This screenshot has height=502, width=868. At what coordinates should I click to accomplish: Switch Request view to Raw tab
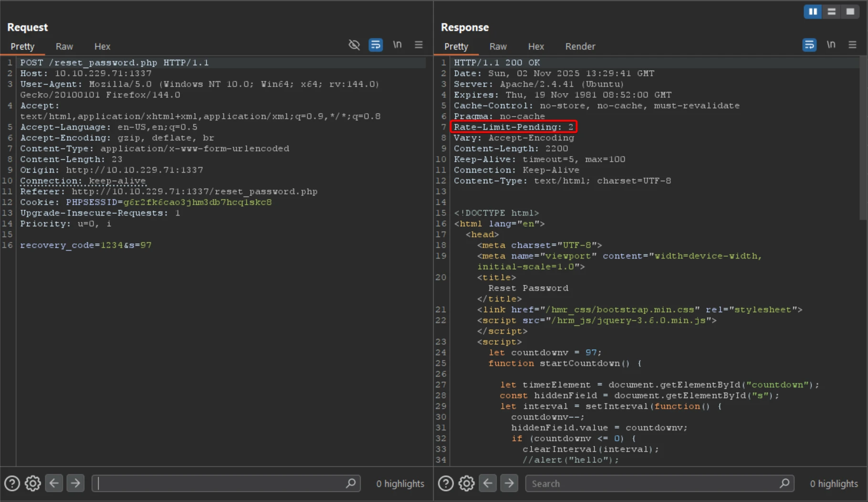[x=64, y=46]
